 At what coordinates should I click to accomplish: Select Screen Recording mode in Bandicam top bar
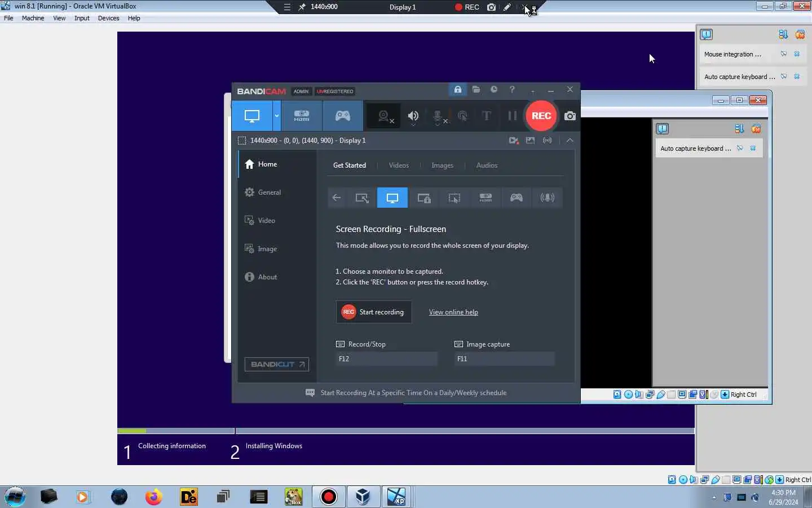point(251,116)
